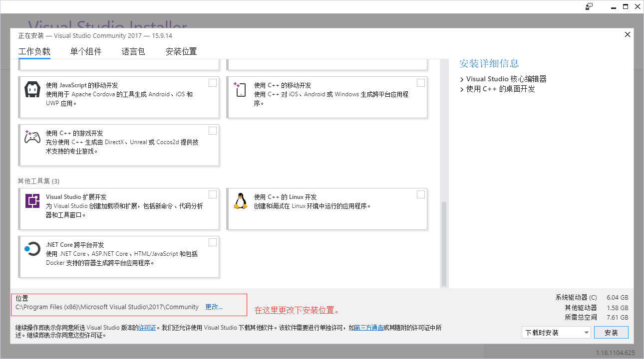Check the .NET Core cross-platform workload
Image resolution: width=644 pixels, height=359 pixels.
click(x=213, y=242)
